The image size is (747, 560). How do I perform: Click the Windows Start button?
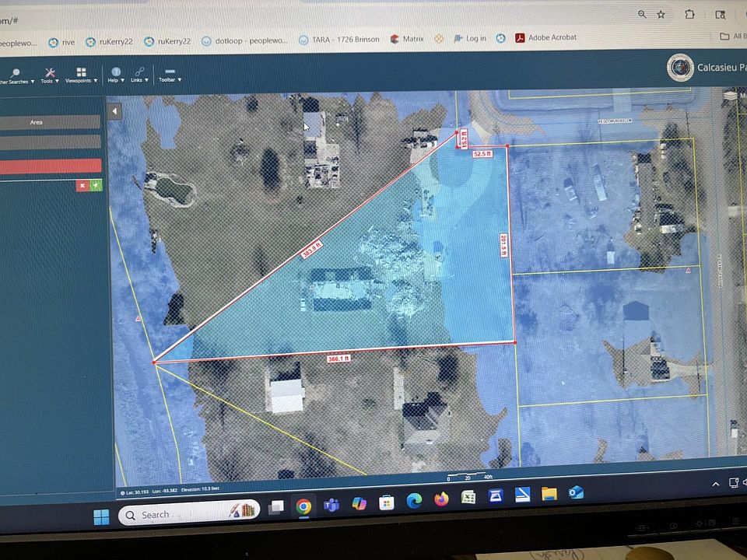click(101, 516)
